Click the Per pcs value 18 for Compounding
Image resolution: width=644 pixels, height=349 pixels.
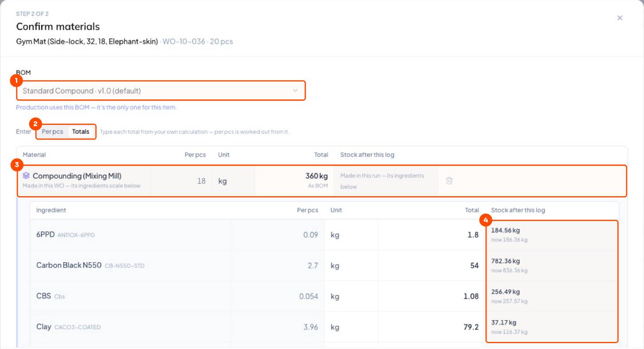201,181
